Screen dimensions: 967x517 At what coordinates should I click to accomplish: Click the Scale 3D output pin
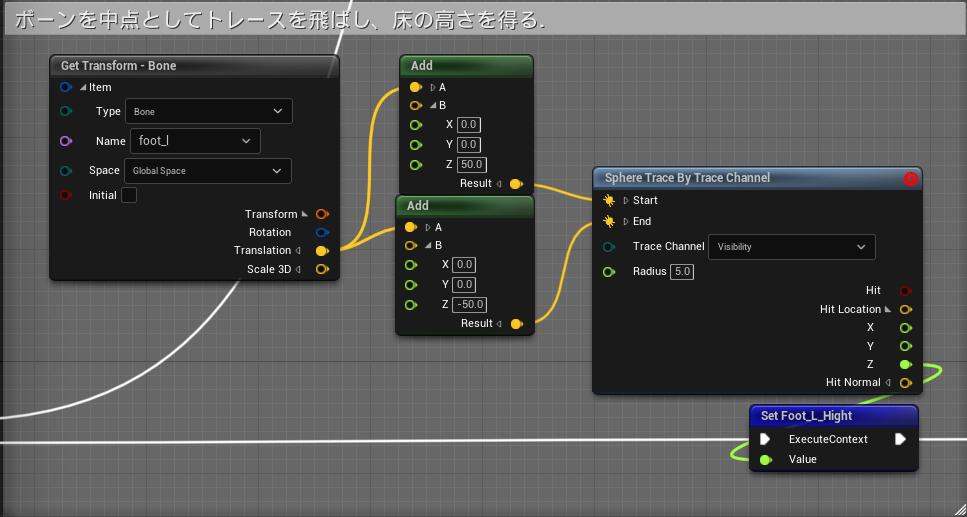322,269
